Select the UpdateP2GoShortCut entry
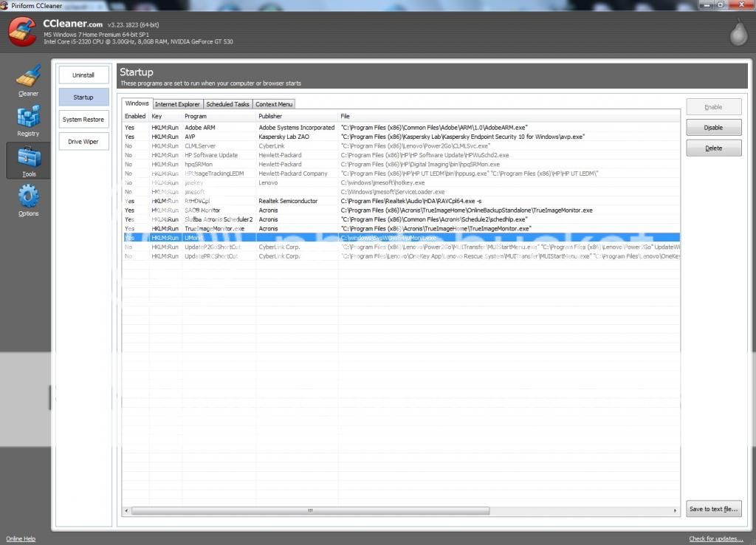The width and height of the screenshot is (756, 545). click(x=401, y=247)
